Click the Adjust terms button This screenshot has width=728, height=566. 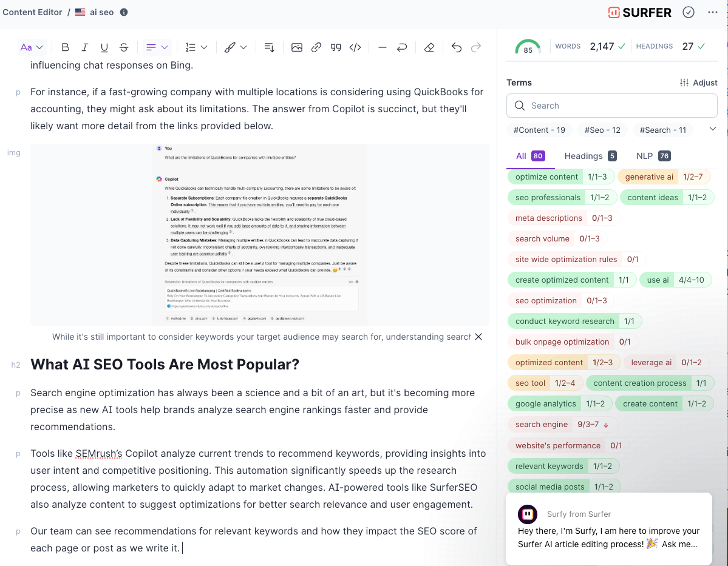699,83
